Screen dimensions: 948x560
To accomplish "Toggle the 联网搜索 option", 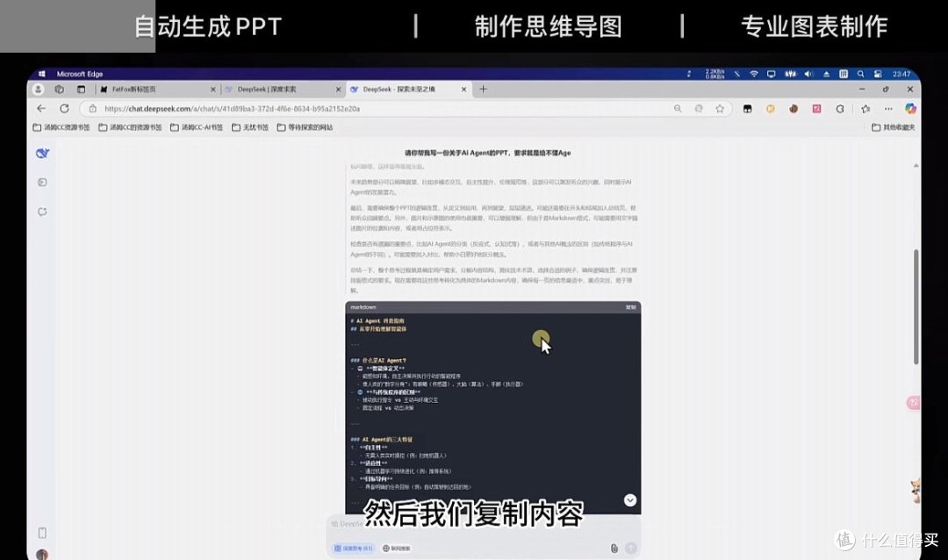I will 397,549.
